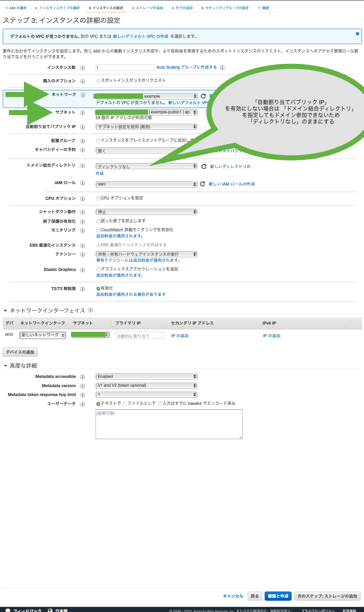Switch to 6. セキュリティグループの設定 tab
The height and width of the screenshot is (612, 364).
225,8
